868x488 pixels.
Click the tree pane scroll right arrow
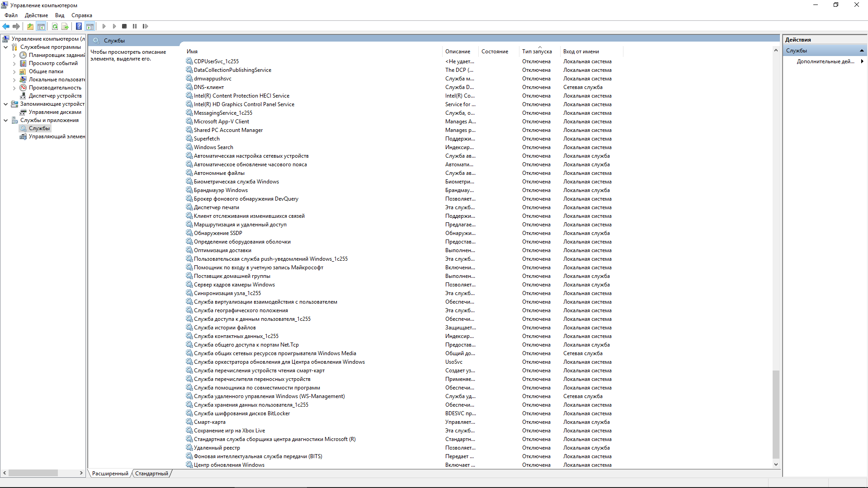(x=81, y=473)
